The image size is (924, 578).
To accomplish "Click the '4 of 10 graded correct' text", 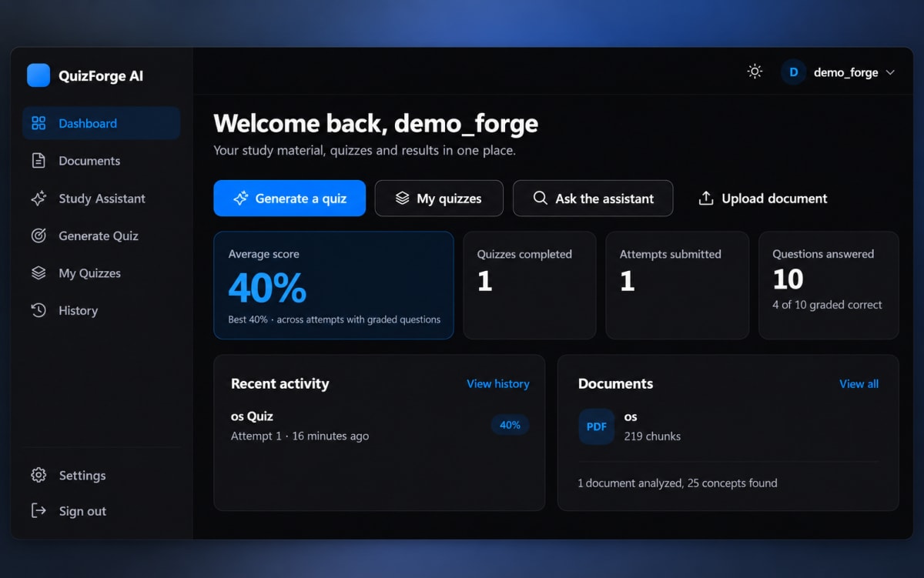I will (827, 305).
